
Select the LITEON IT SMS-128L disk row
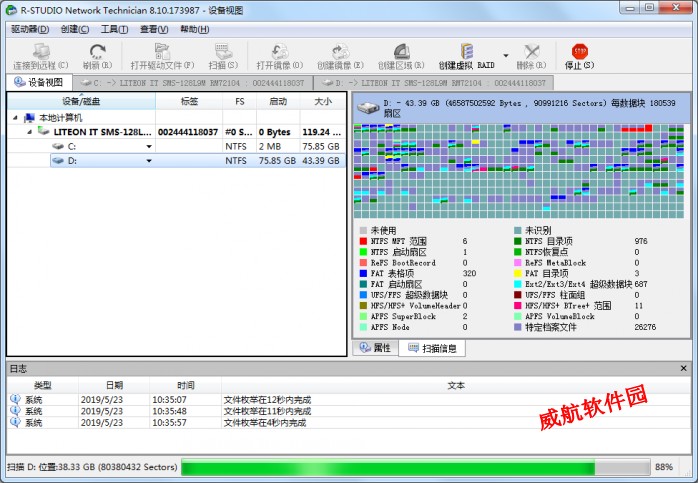176,132
